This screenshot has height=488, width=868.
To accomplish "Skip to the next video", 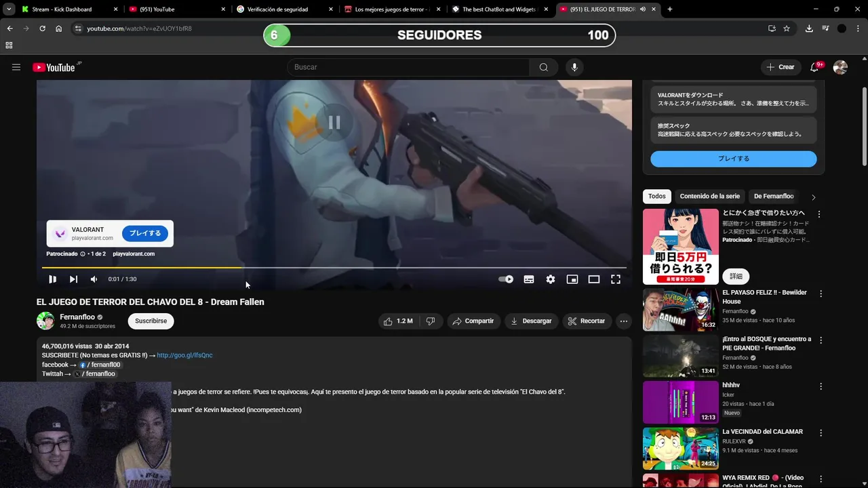I will [x=73, y=279].
